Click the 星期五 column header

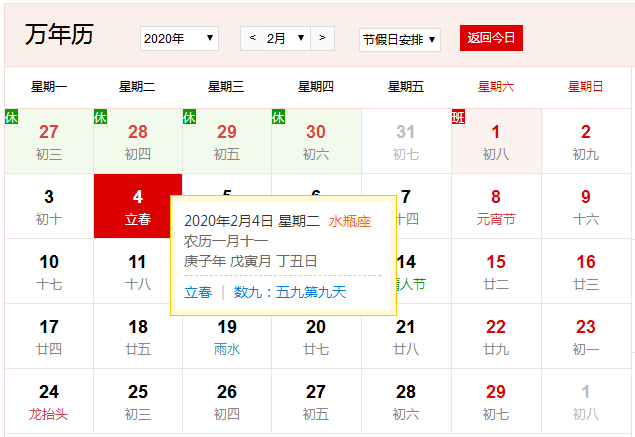(406, 87)
